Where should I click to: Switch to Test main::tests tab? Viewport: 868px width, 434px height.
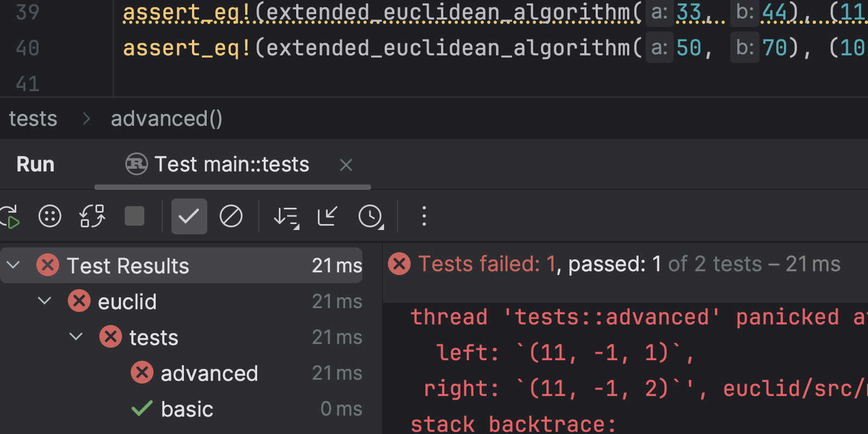[x=232, y=164]
